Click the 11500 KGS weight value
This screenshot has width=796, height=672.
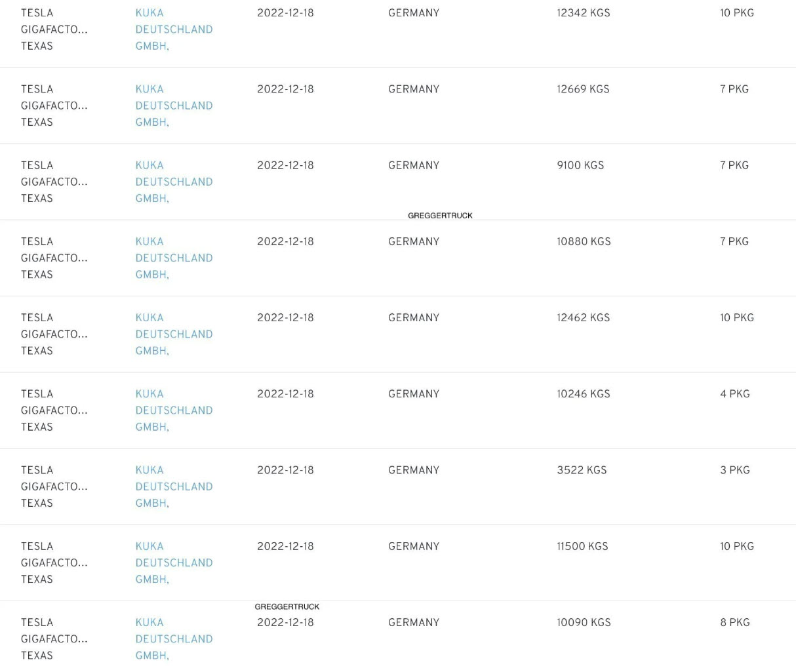[x=582, y=546]
